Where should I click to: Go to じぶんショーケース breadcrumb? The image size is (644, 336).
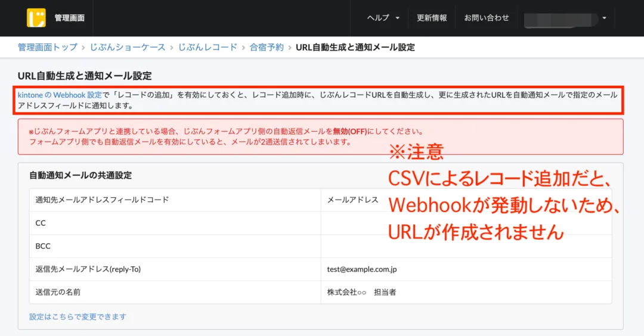(x=128, y=47)
